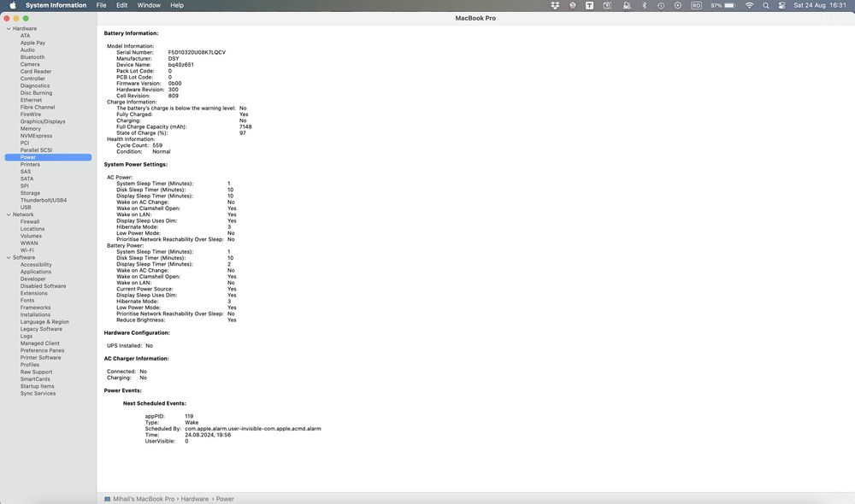Select Printers in the sidebar

coord(30,165)
